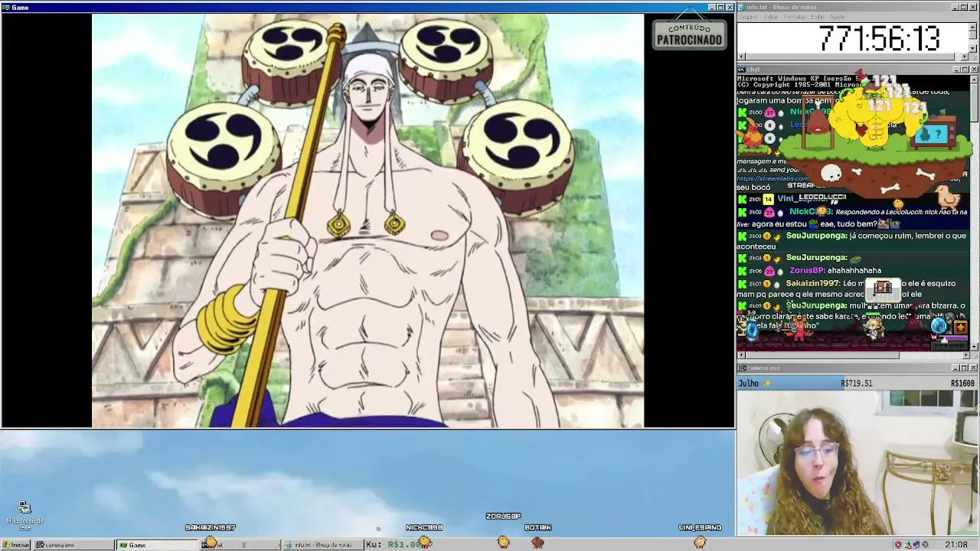
Task: Click the anime video in Game window
Action: click(x=368, y=220)
